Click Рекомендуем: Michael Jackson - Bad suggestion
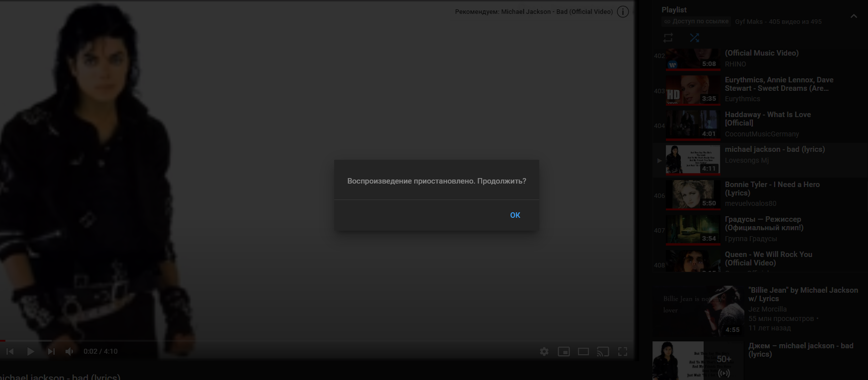This screenshot has width=868, height=380. [x=534, y=12]
